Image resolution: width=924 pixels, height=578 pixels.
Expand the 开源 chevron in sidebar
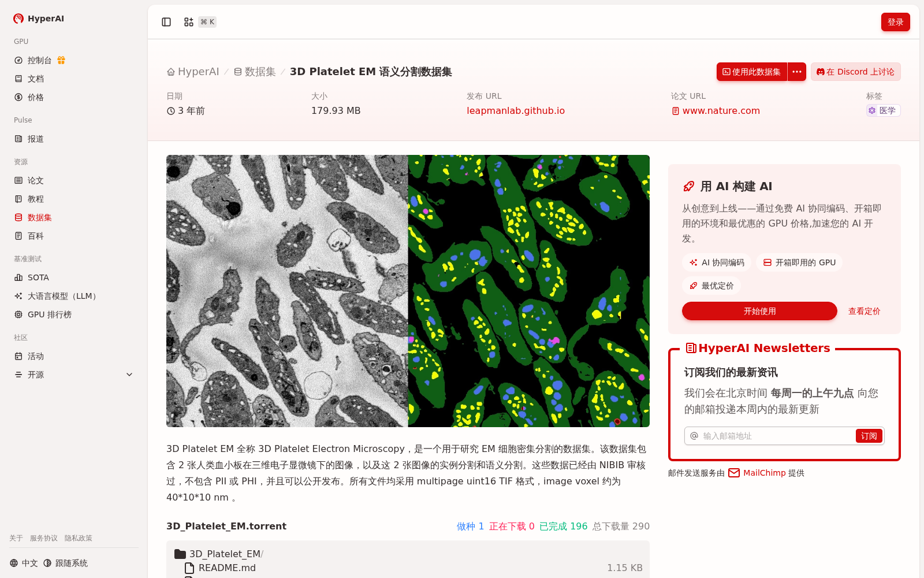129,375
